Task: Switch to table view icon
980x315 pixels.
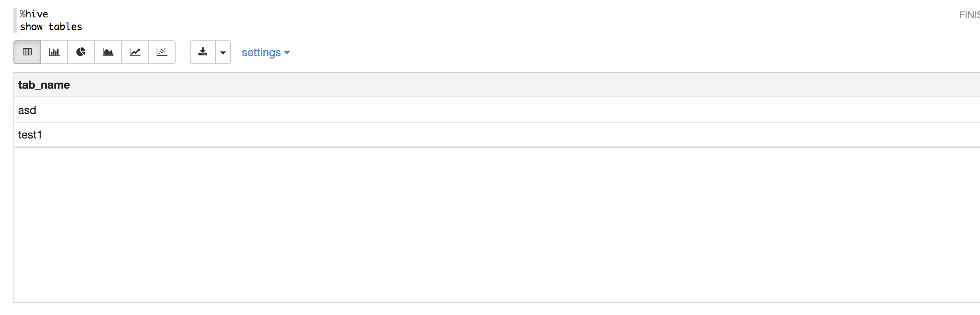Action: [27, 52]
